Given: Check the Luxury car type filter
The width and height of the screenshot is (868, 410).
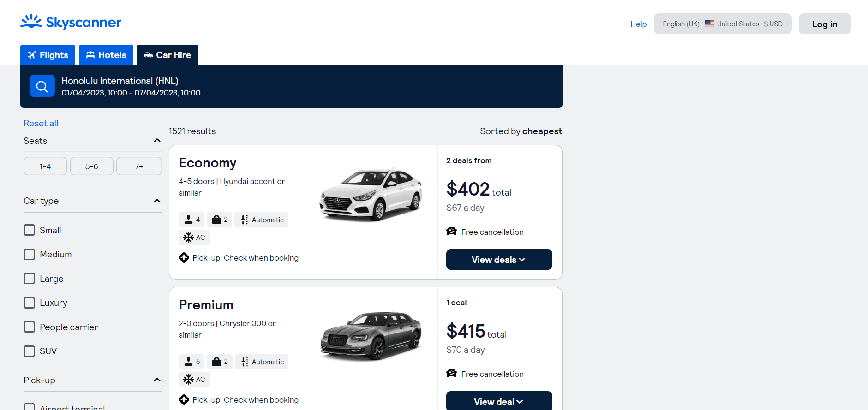Looking at the screenshot, I should tap(29, 303).
